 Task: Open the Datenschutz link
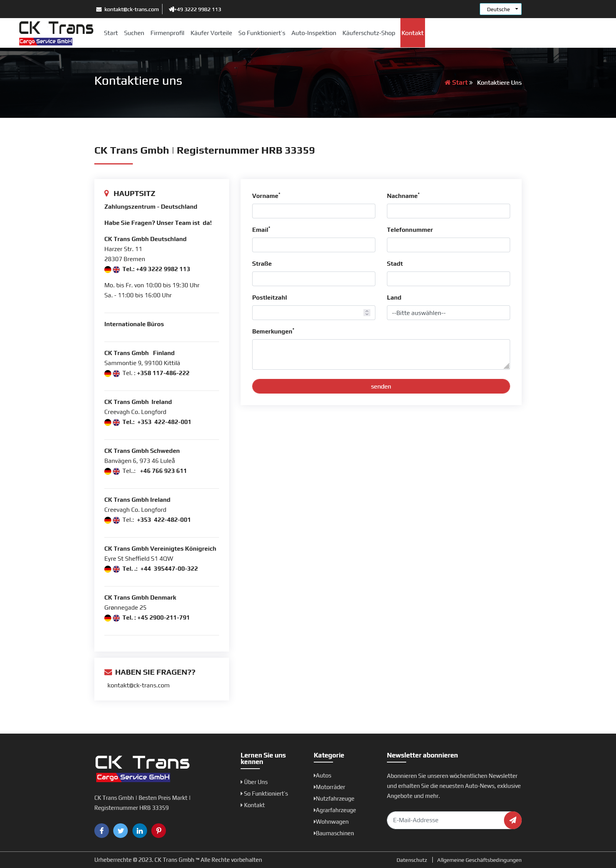tap(412, 860)
